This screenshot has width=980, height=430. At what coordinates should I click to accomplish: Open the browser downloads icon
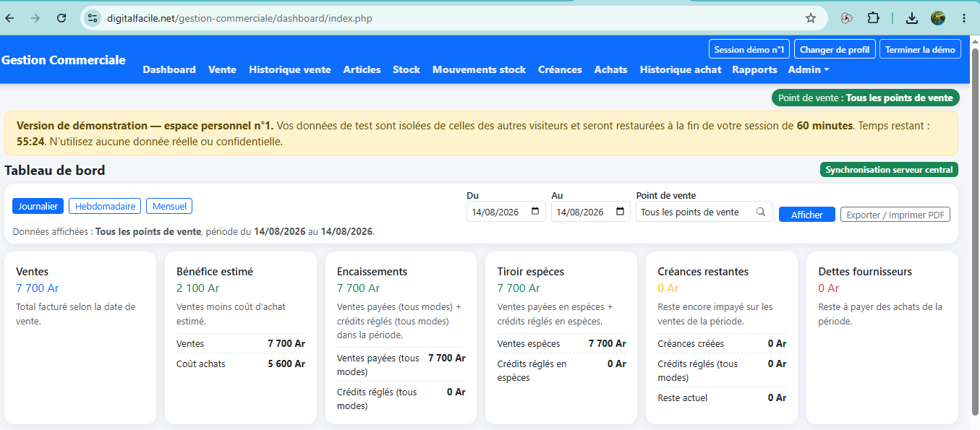(x=912, y=18)
